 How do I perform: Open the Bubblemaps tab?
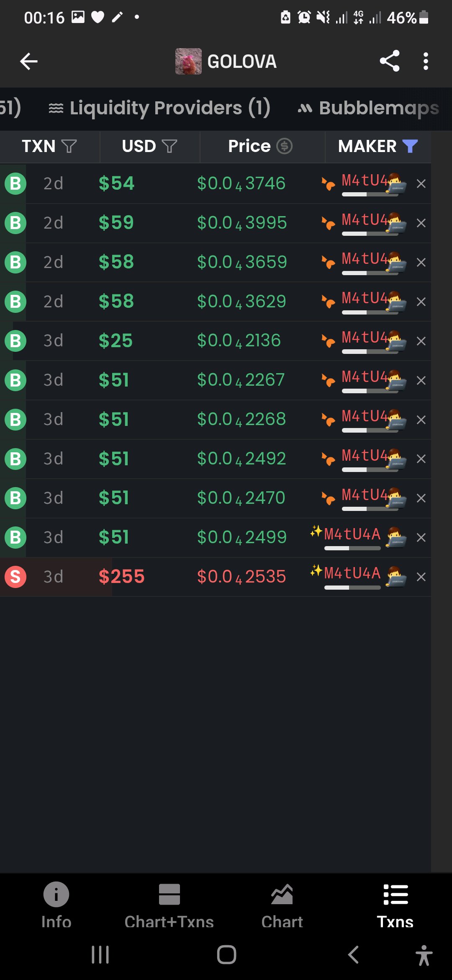368,108
